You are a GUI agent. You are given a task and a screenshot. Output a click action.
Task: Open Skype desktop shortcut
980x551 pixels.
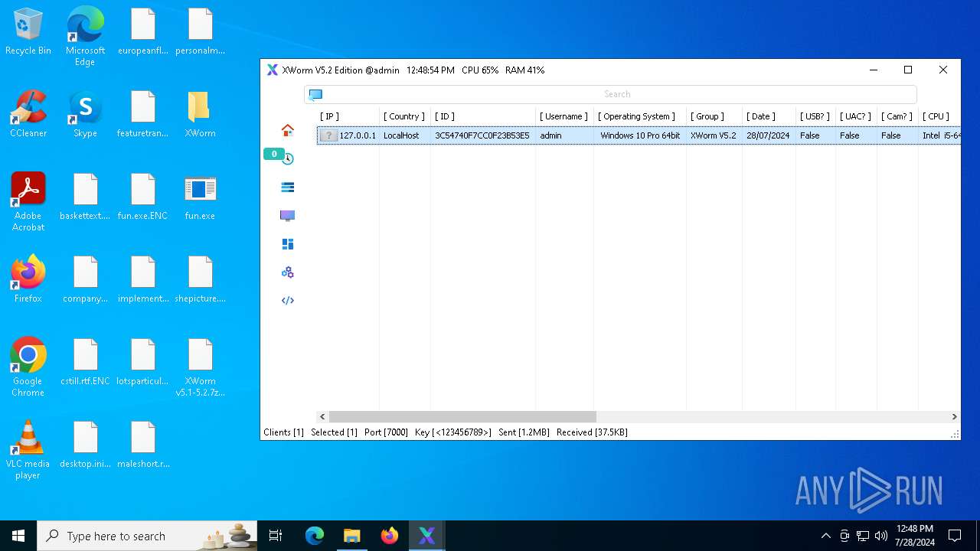point(85,115)
